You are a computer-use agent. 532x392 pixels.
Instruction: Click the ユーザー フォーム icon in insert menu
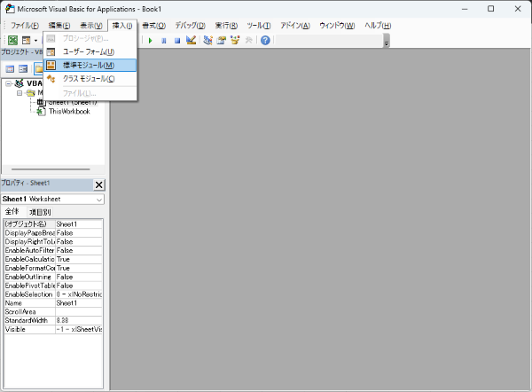click(x=51, y=52)
